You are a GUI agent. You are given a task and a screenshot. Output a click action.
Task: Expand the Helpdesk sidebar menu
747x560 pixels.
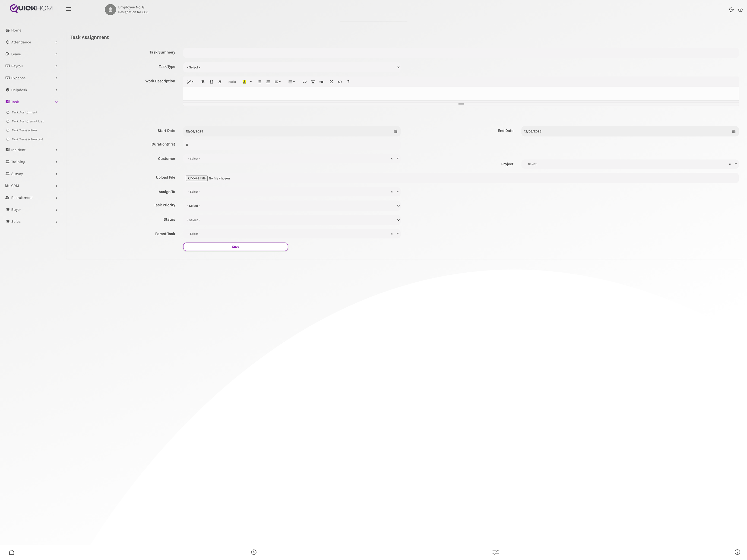point(31,90)
